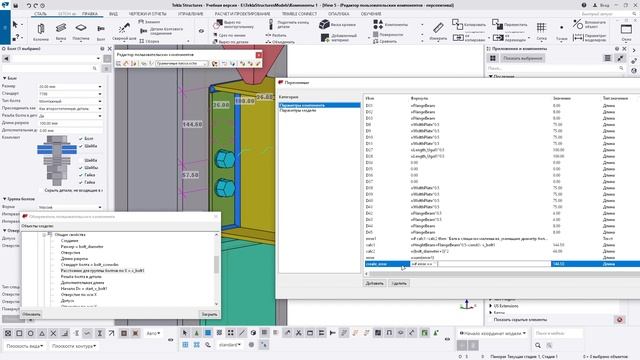Click Добавить button in variables dialog

click(374, 283)
